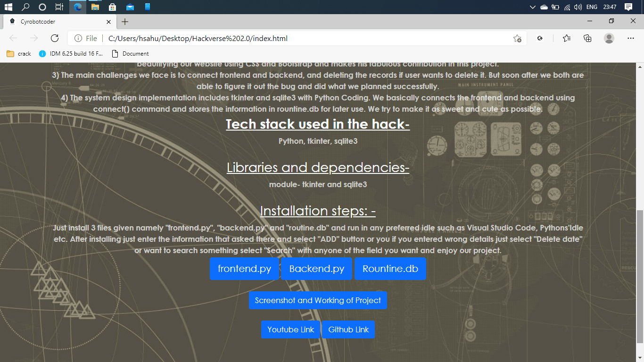
Task: Show hidden system tray icons
Action: pyautogui.click(x=533, y=7)
